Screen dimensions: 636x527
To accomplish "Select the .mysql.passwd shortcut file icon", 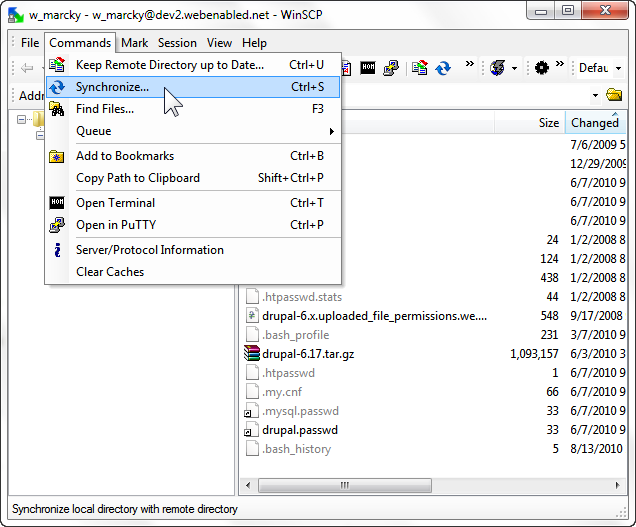I will pos(251,411).
